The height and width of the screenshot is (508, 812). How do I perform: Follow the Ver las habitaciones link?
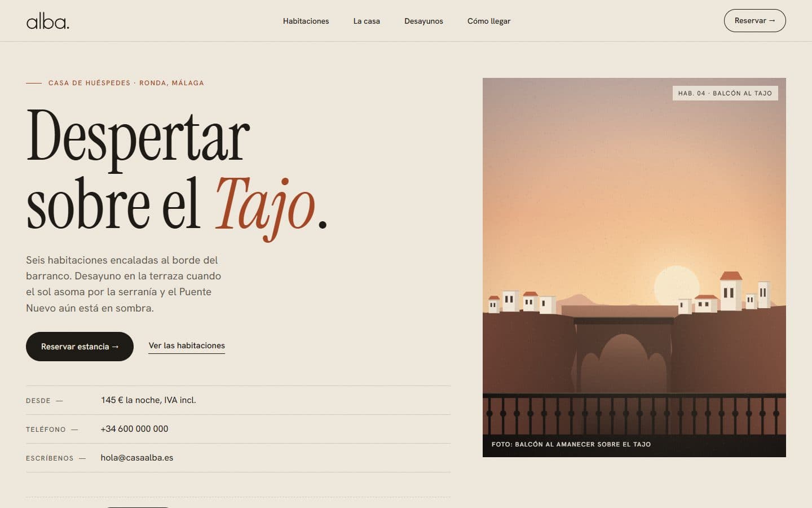(187, 346)
